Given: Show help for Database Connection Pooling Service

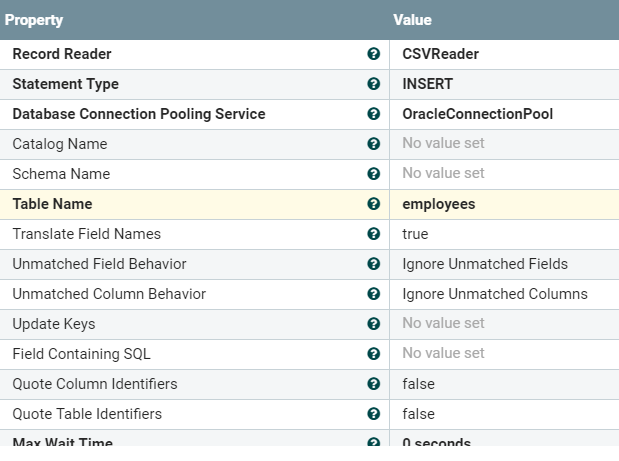Looking at the screenshot, I should (x=374, y=114).
